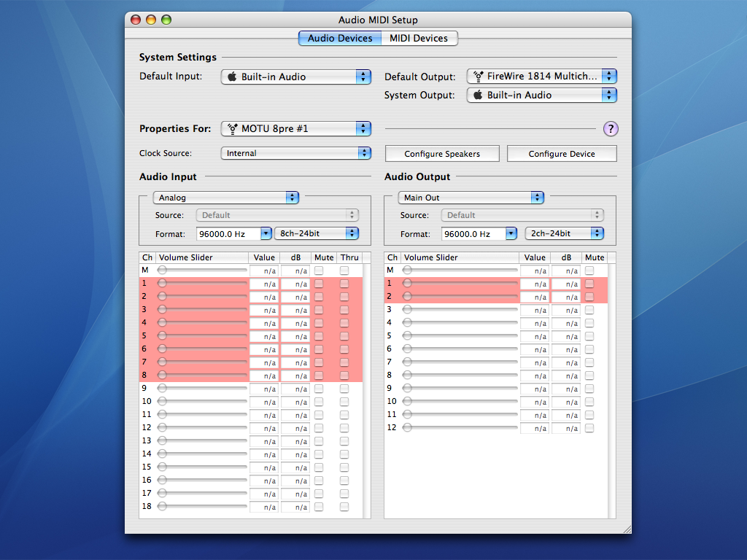Click the Apple icon in Default Input
747x560 pixels.
point(232,77)
